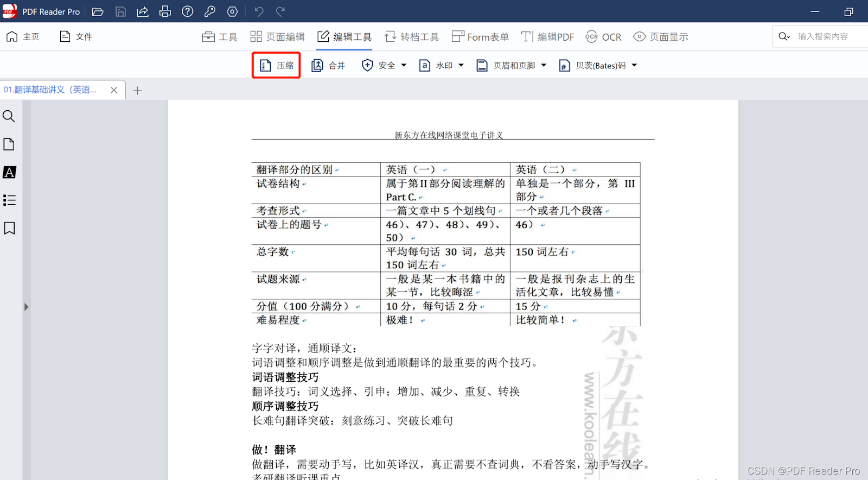The height and width of the screenshot is (480, 868).
Task: Expand the 页眉和页脚 dropdown arrow
Action: coord(544,66)
